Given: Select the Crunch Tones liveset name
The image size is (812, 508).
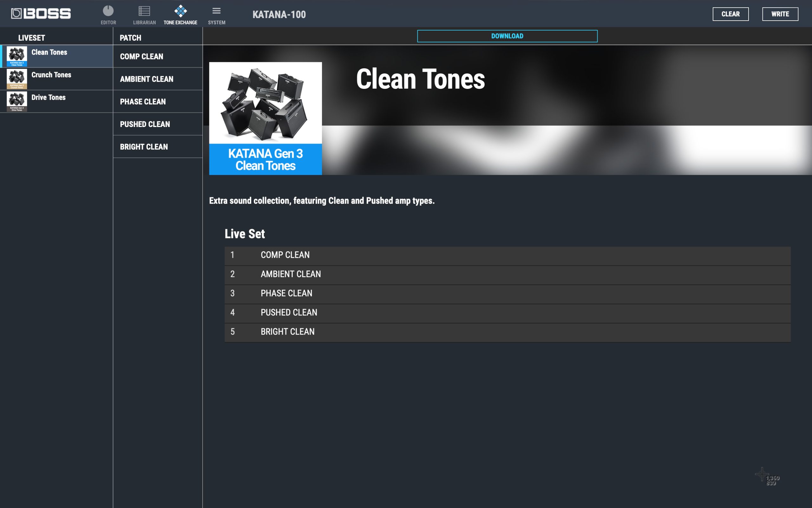Looking at the screenshot, I should click(51, 75).
